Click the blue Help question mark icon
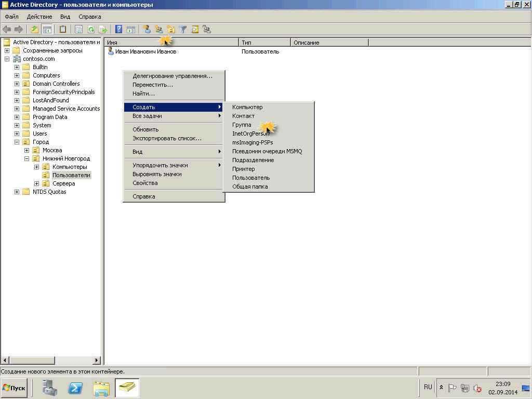This screenshot has width=532, height=399. click(x=119, y=30)
